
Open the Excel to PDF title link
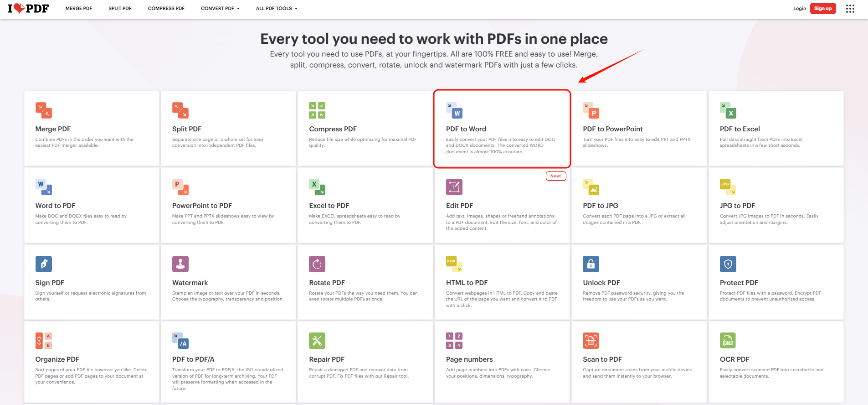329,206
